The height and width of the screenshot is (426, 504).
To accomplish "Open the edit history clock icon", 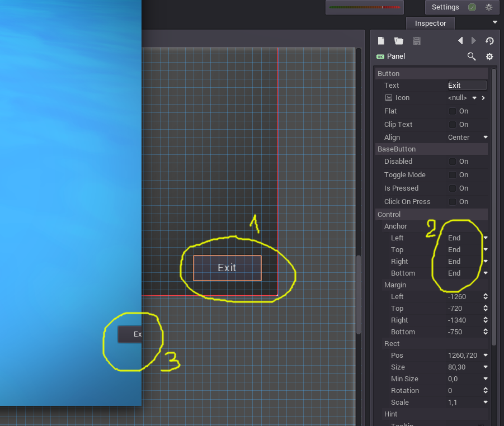I will coord(489,40).
